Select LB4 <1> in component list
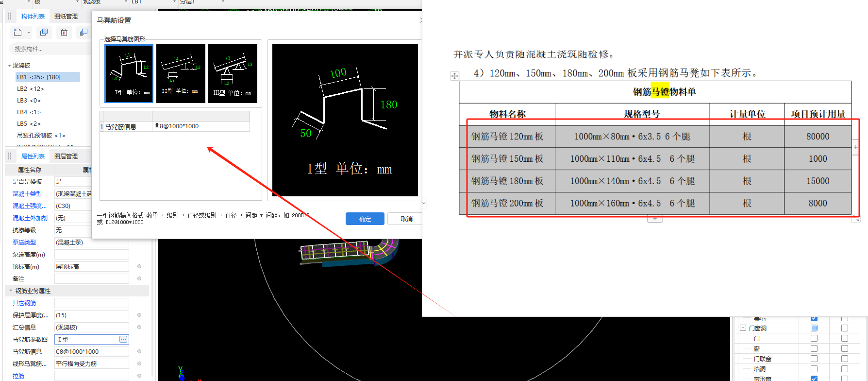 29,112
